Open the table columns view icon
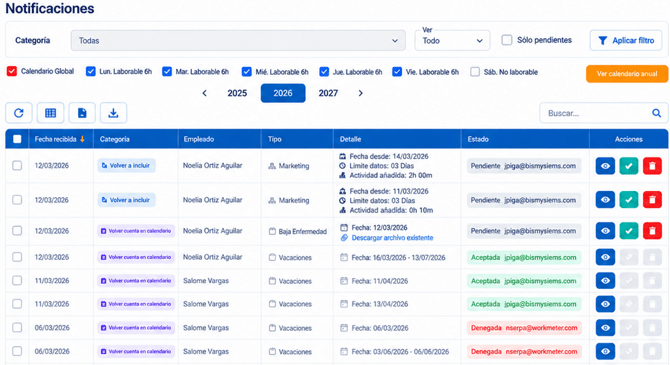The width and height of the screenshot is (670, 365). pos(50,113)
